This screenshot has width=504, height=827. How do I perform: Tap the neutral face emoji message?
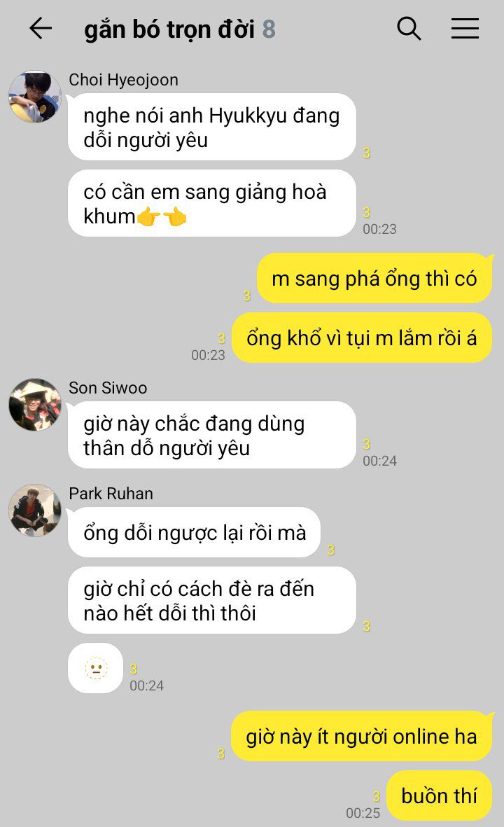95,668
